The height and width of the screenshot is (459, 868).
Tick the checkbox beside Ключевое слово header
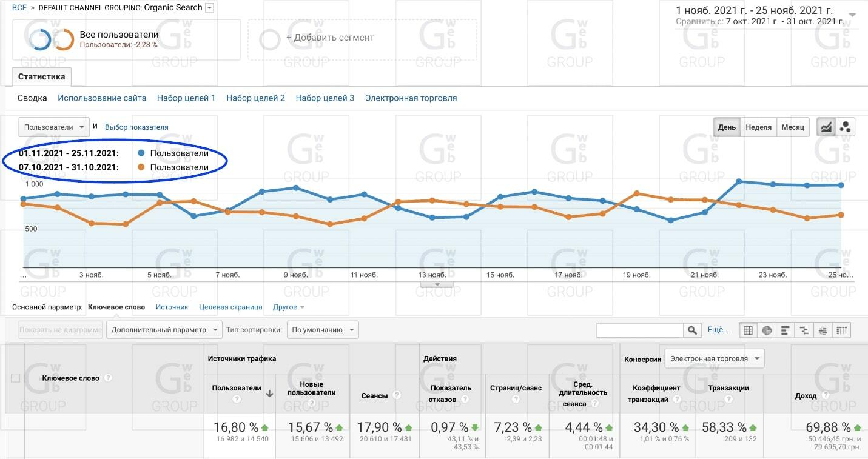(16, 378)
